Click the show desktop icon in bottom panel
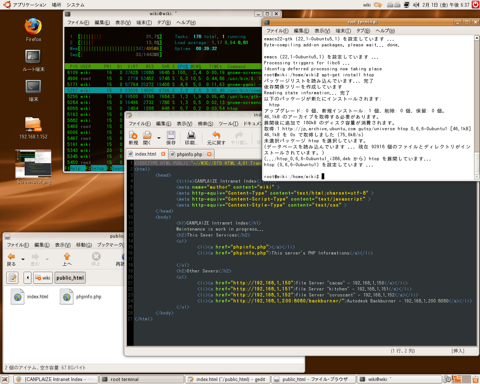 [x=5, y=379]
